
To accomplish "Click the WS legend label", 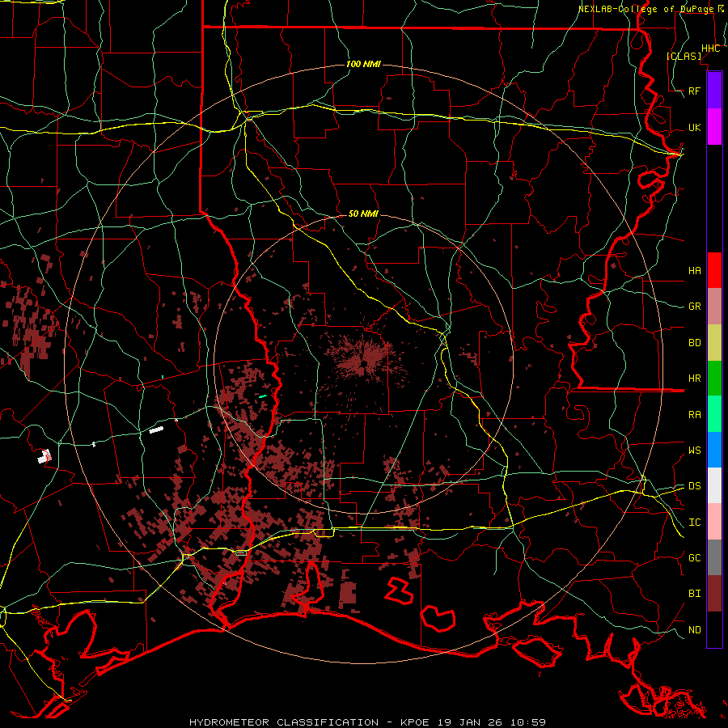I will (x=695, y=450).
